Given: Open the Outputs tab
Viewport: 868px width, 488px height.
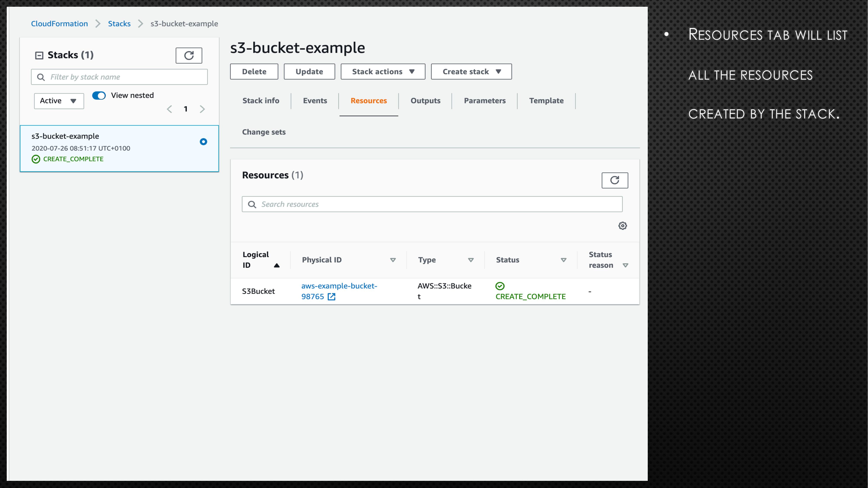Looking at the screenshot, I should [425, 100].
